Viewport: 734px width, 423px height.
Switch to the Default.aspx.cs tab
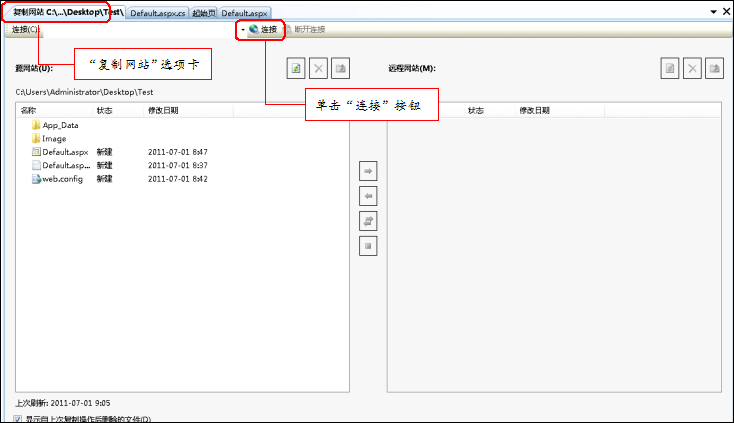[x=157, y=13]
